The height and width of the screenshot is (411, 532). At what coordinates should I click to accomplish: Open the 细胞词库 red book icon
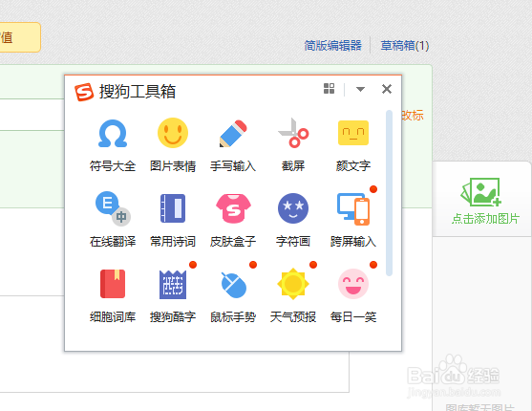[x=113, y=284]
